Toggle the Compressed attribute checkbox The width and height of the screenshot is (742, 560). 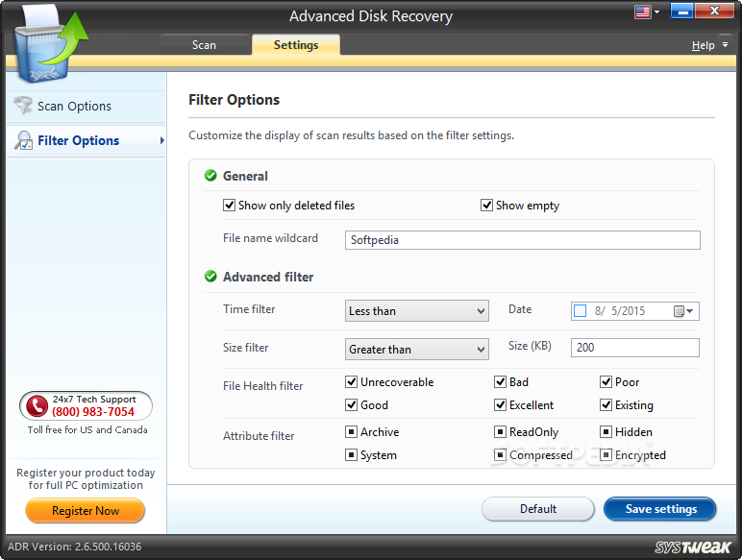(500, 455)
